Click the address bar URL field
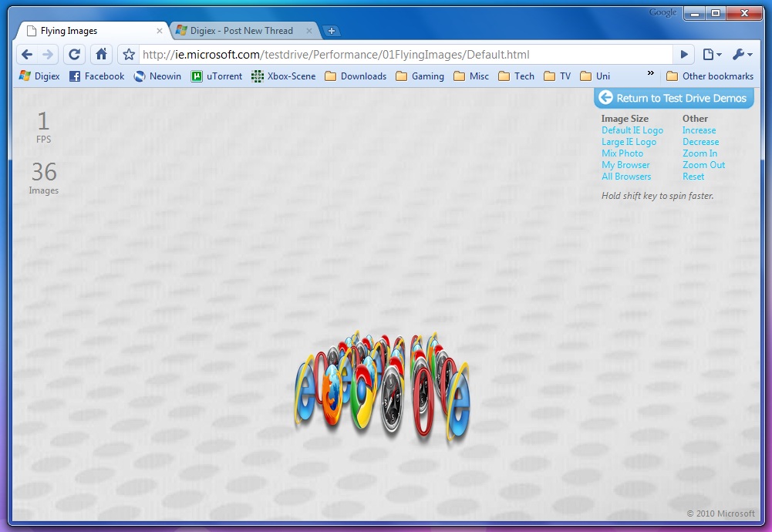 (x=406, y=55)
